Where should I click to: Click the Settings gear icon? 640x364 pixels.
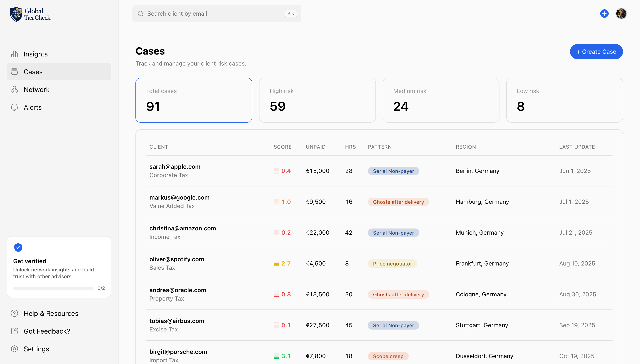[x=15, y=349]
